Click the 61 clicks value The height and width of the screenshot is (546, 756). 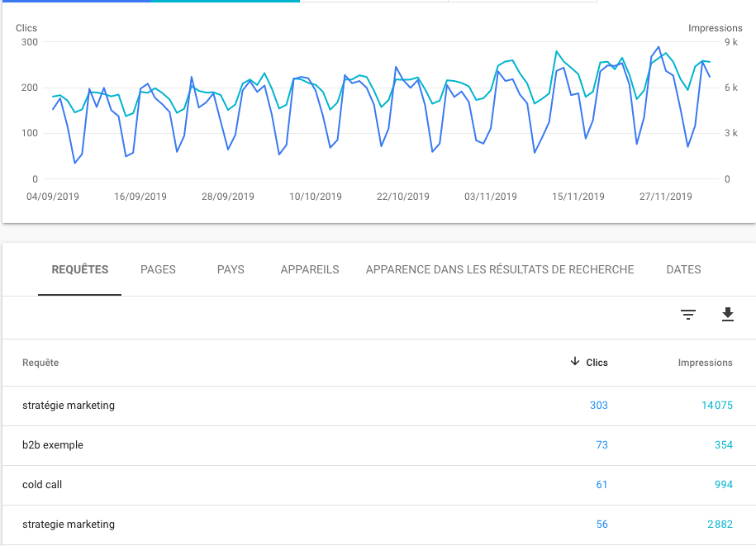click(x=601, y=484)
